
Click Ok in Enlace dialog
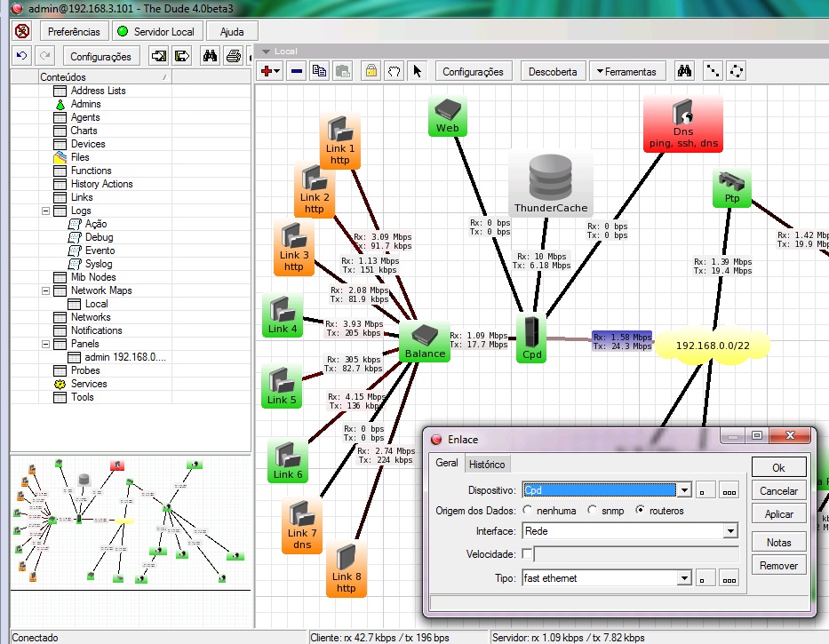click(778, 467)
